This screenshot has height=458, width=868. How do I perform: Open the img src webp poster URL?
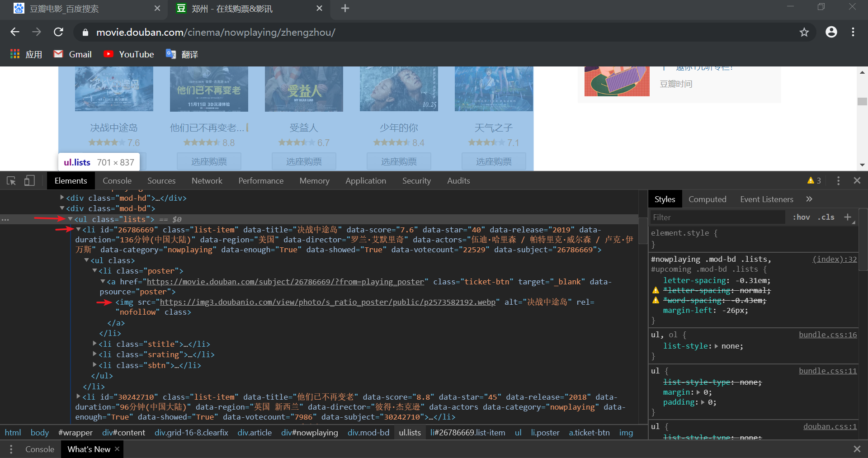(328, 302)
